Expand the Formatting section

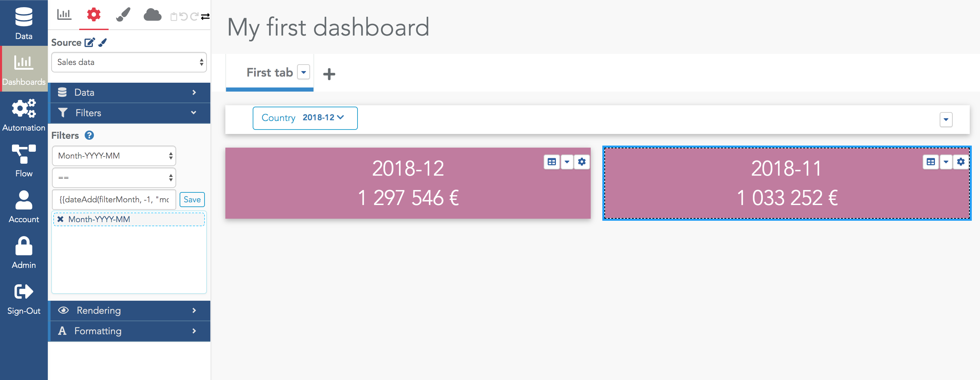129,331
